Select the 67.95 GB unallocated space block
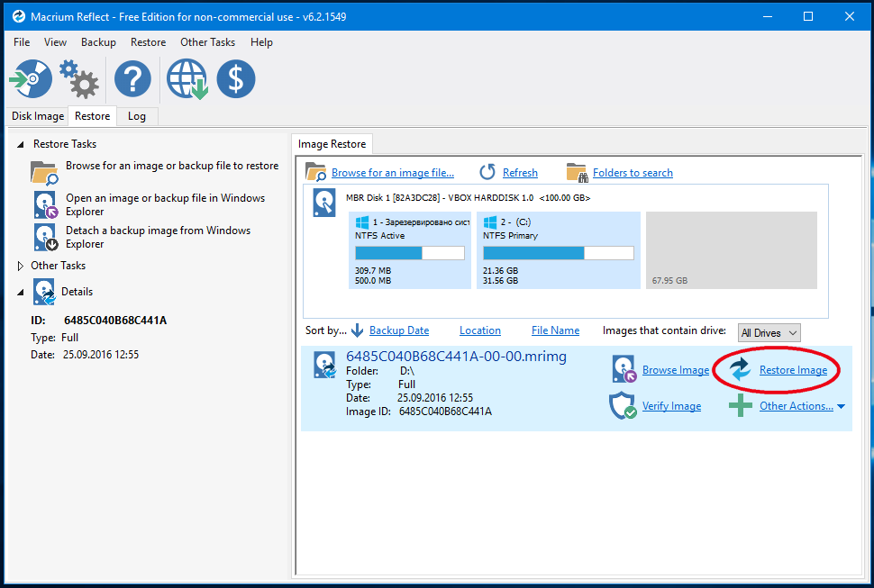 pyautogui.click(x=732, y=250)
